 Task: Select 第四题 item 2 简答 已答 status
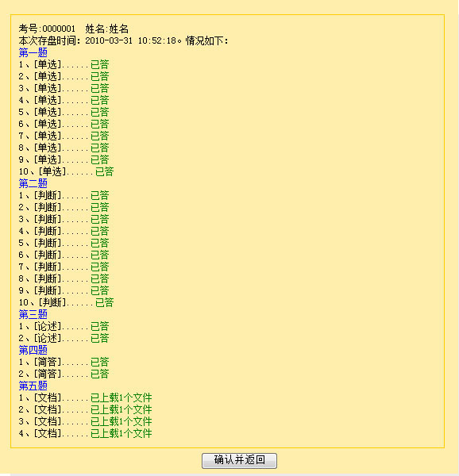(99, 374)
